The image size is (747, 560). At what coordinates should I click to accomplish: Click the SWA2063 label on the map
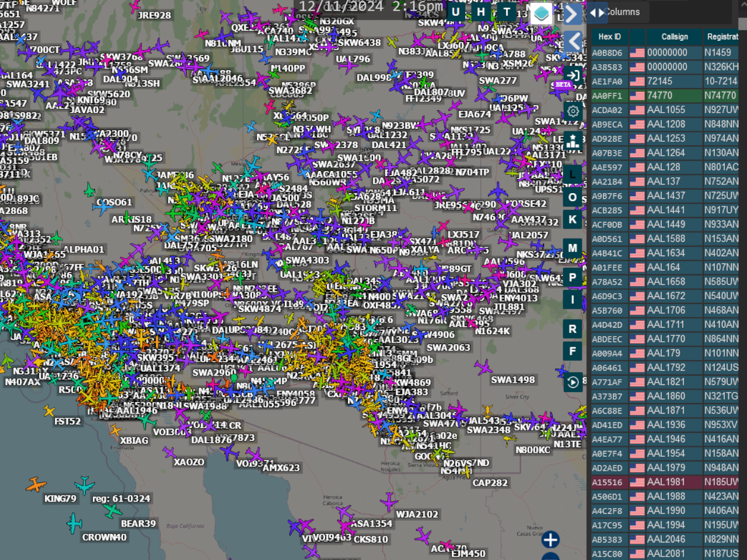(x=448, y=348)
